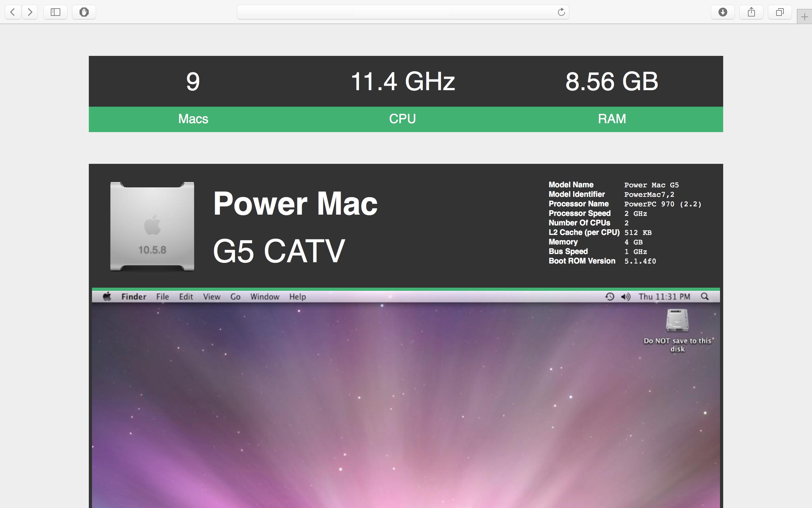Click the Time Machine menu bar icon

pos(610,297)
